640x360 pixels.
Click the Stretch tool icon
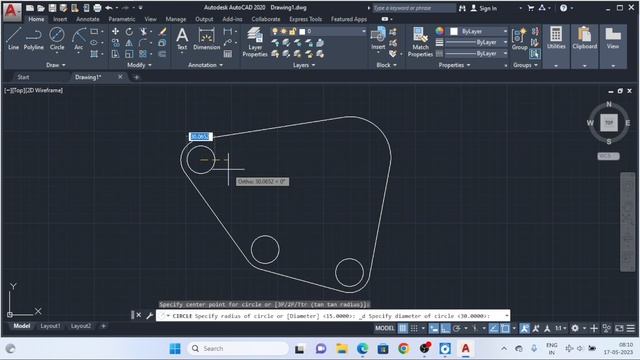116,53
